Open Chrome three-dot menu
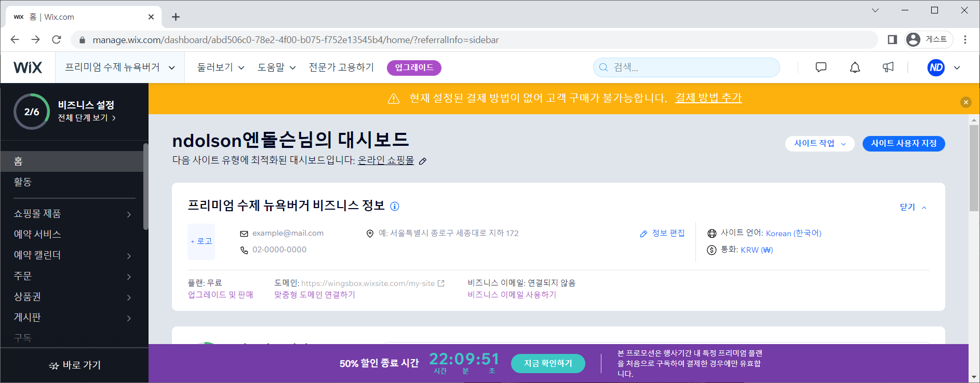The width and height of the screenshot is (980, 383). [x=965, y=39]
